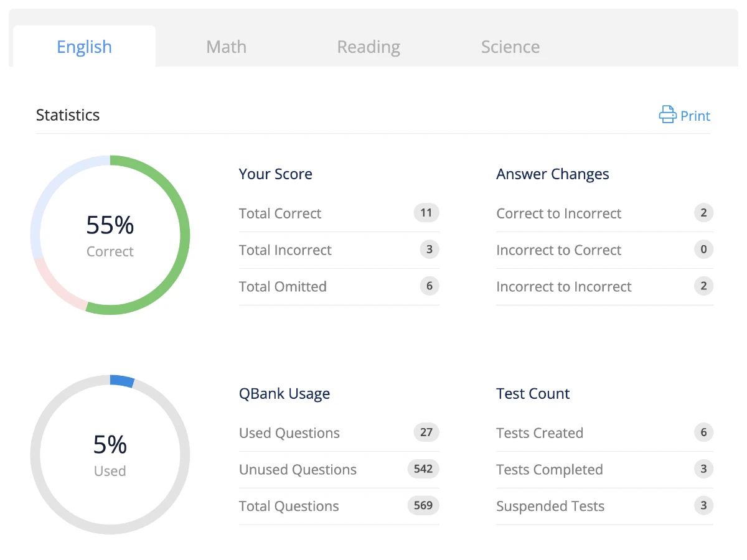Image resolution: width=747 pixels, height=560 pixels.
Task: Click the 5% Used progress ring
Action: tap(110, 454)
